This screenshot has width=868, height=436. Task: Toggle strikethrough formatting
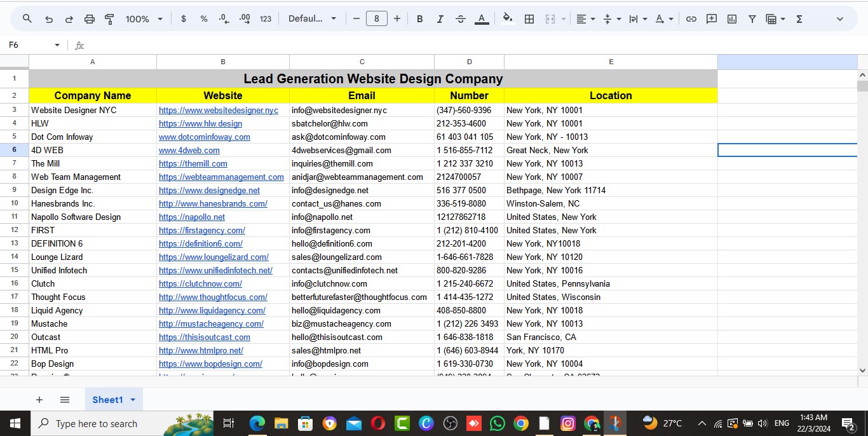click(461, 18)
